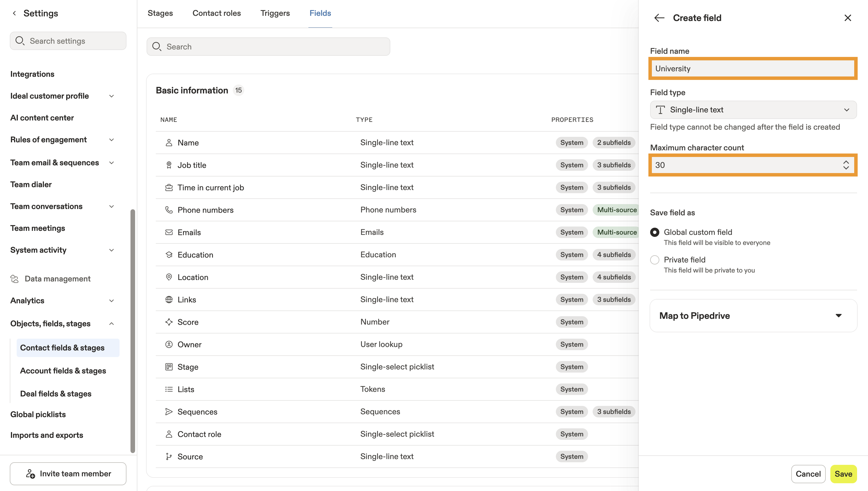Screen dimensions: 868x491
Task: Click the briefcase icon beside Time in current job
Action: (169, 187)
